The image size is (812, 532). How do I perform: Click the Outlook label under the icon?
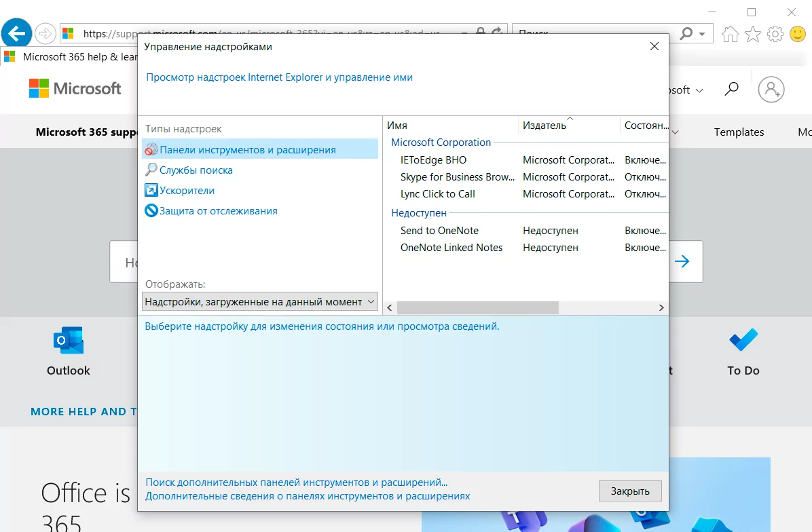(69, 370)
